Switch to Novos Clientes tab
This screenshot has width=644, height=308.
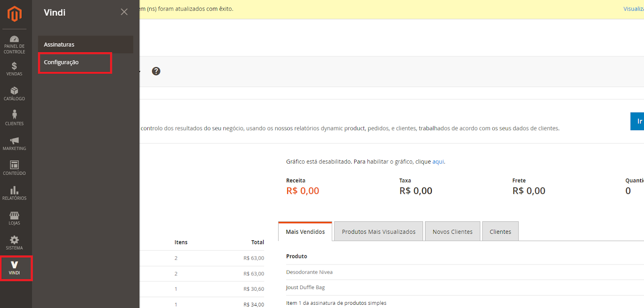tap(452, 232)
